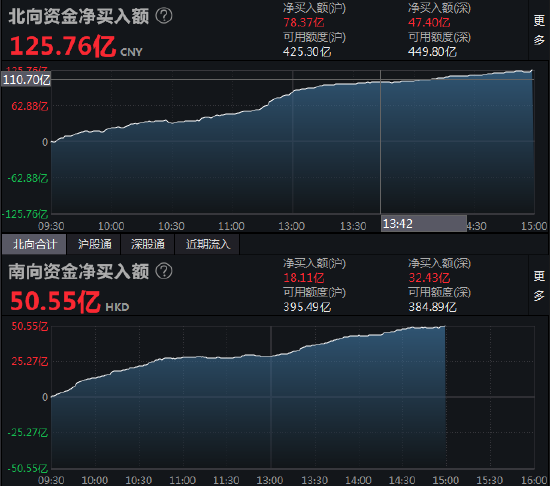This screenshot has width=550, height=486.
Task: Click the 13:00 marker on northbound chart
Action: pos(291,226)
